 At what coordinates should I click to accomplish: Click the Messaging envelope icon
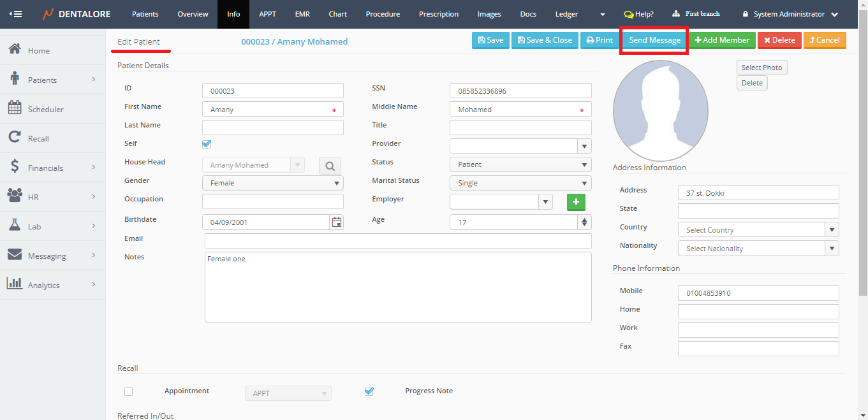[x=15, y=255]
